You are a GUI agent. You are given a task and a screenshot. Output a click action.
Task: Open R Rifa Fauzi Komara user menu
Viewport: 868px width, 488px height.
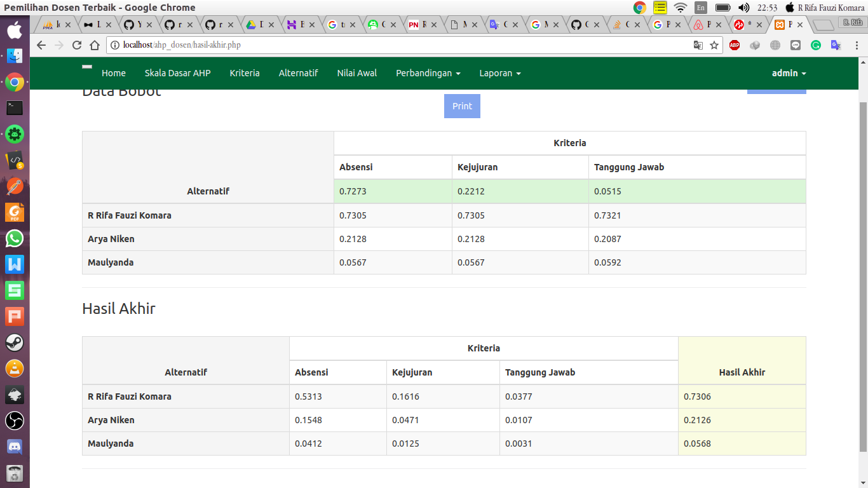825,8
